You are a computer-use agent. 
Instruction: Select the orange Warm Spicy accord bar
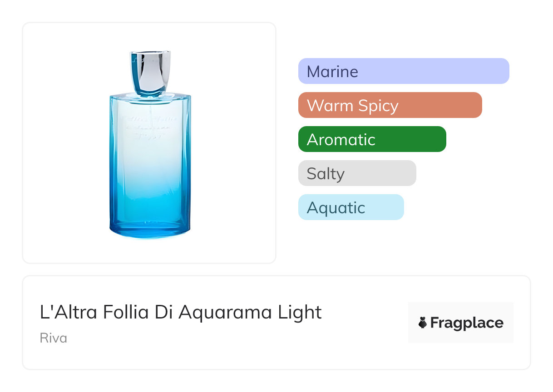click(x=390, y=105)
